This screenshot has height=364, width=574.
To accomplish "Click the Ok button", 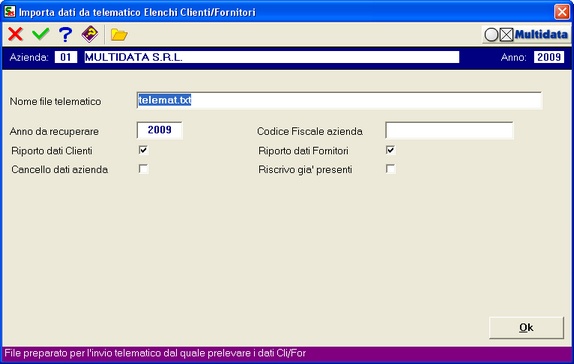I will 526,327.
